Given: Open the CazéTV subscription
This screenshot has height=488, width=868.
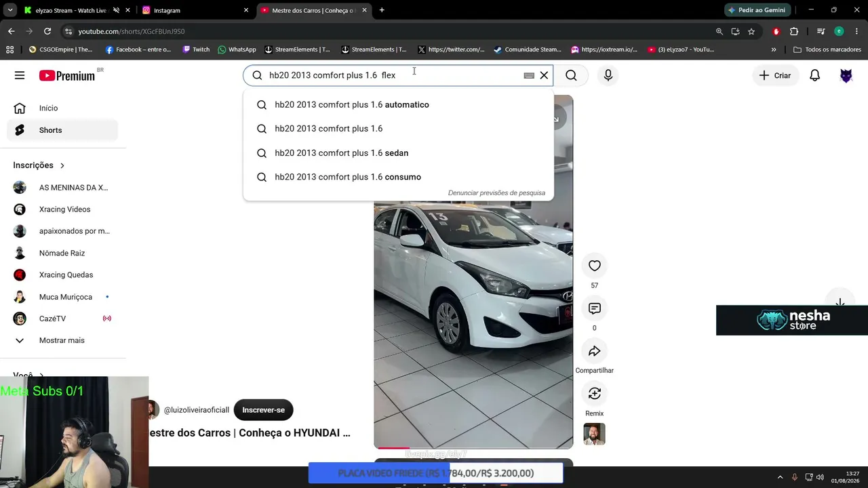Looking at the screenshot, I should 62,319.
